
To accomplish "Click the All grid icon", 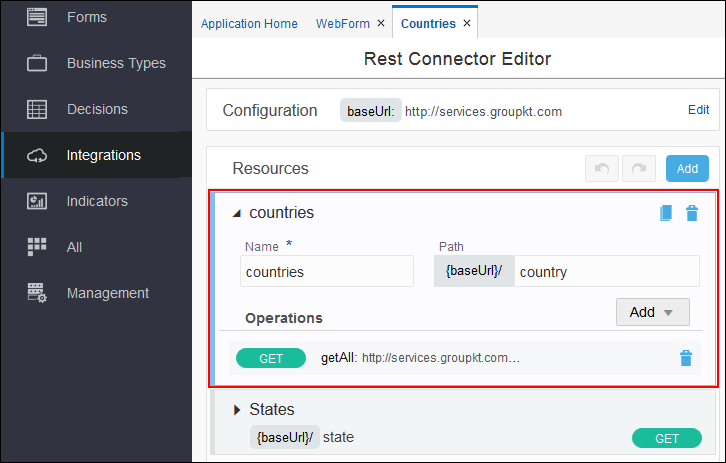I will (37, 247).
